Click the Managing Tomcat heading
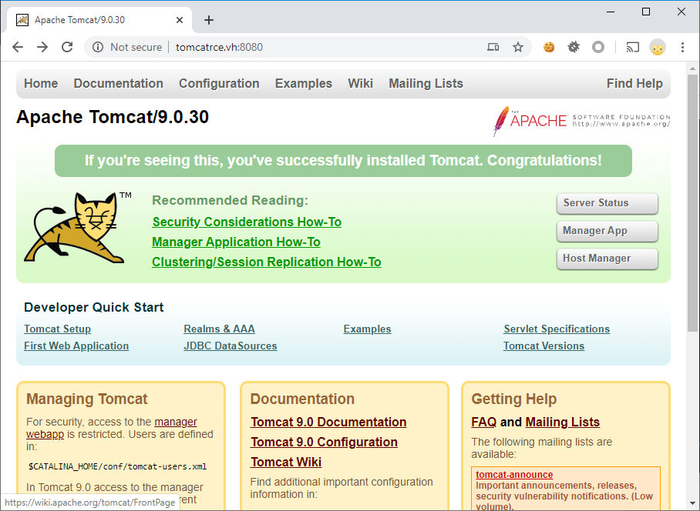 tap(87, 399)
